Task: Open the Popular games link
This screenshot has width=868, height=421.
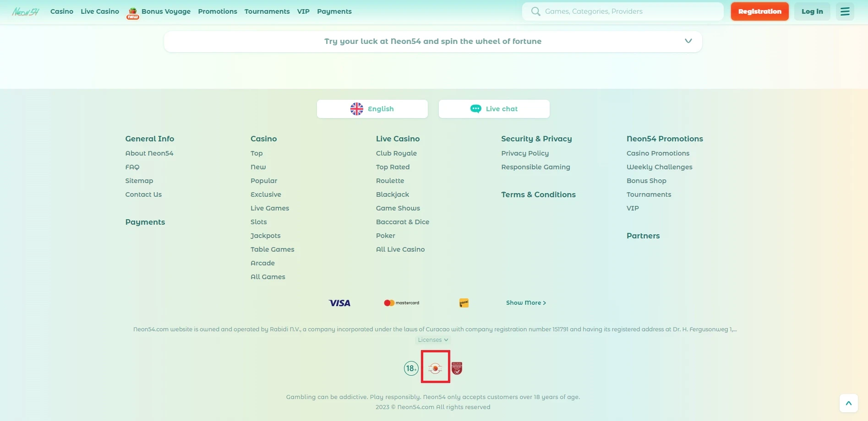Action: (x=264, y=181)
